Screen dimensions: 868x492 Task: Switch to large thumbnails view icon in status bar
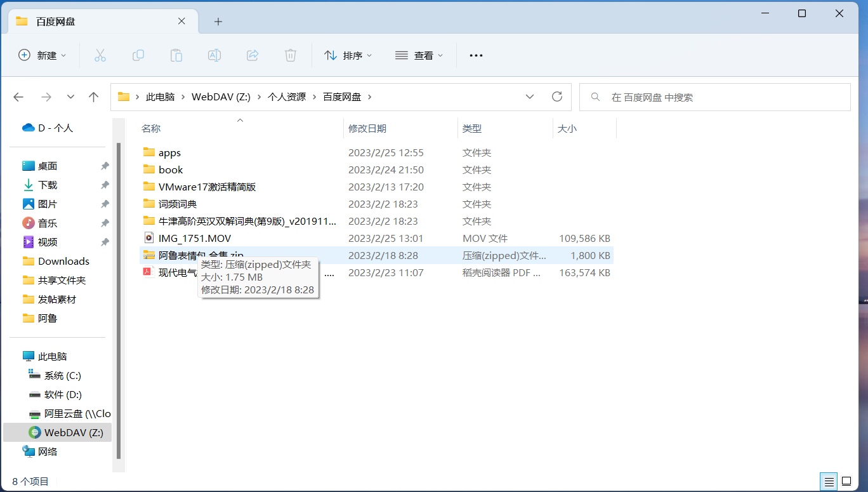(x=846, y=481)
